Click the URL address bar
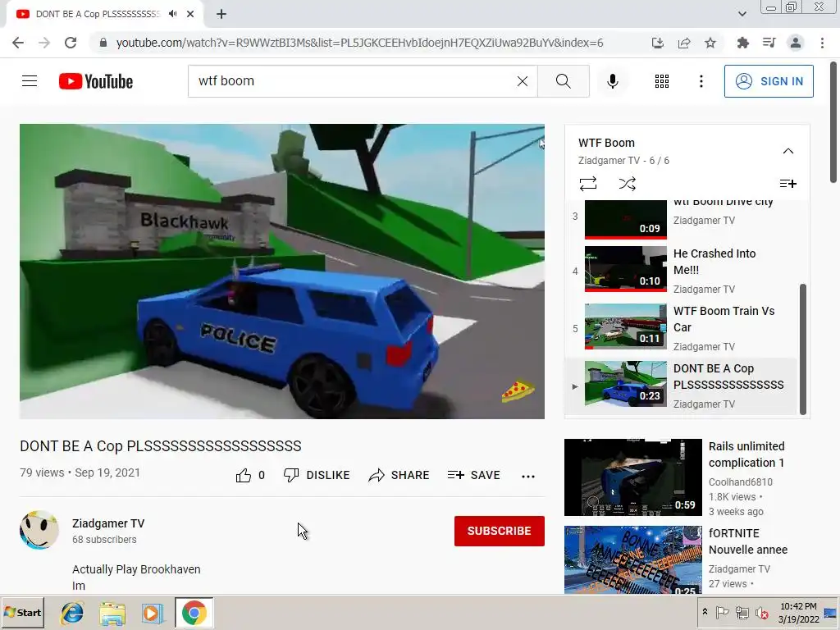This screenshot has width=840, height=630. coord(359,43)
